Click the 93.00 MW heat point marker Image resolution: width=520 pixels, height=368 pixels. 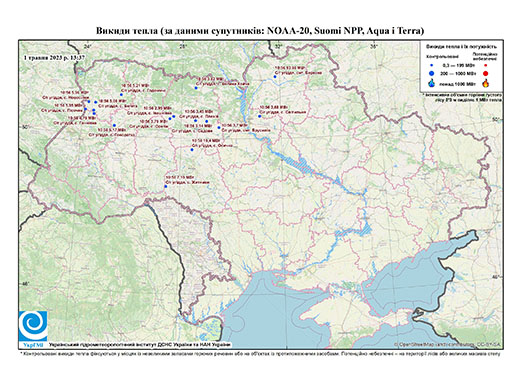point(275,77)
